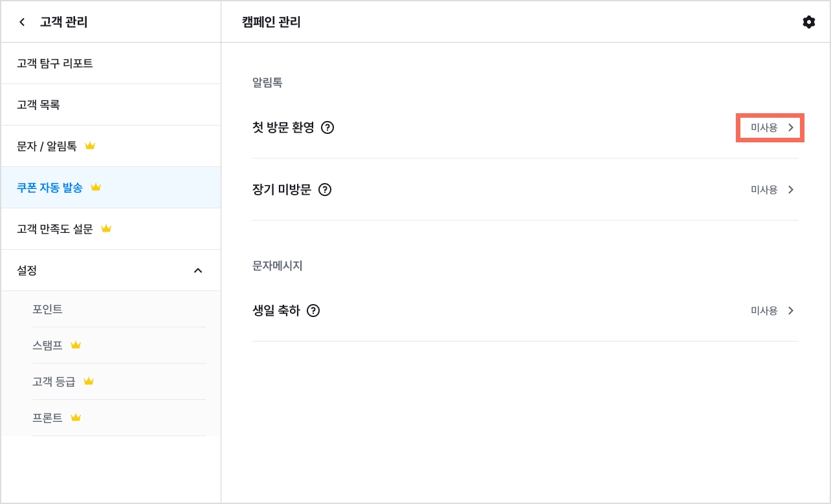This screenshot has height=504, width=831.
Task: Click help icon next to 첫 방문 환영
Action: (x=327, y=127)
